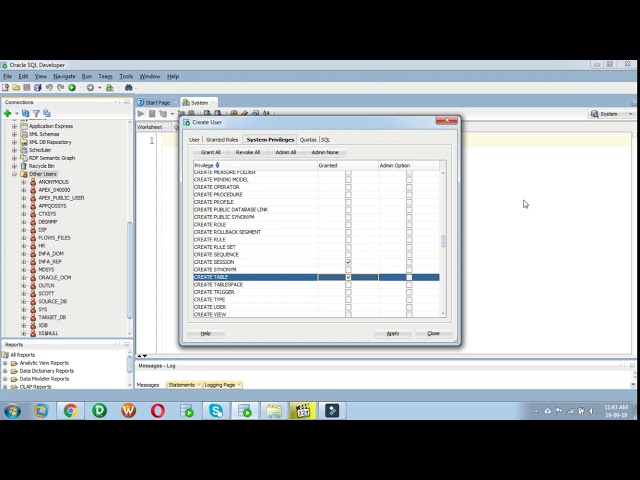Select the HR user node
Image resolution: width=640 pixels, height=480 pixels.
pyautogui.click(x=42, y=246)
